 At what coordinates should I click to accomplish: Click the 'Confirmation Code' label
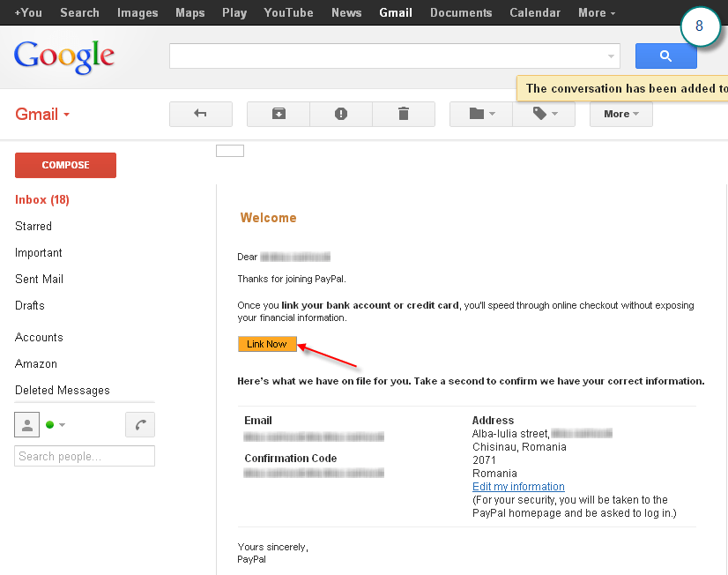(x=291, y=459)
